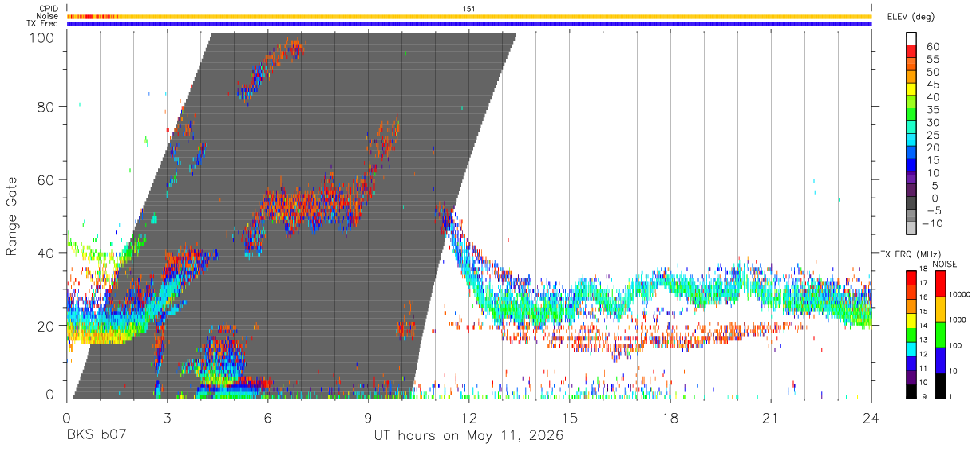The width and height of the screenshot is (980, 452).
Task: Click x-axis tick label 21
Action: (x=771, y=418)
